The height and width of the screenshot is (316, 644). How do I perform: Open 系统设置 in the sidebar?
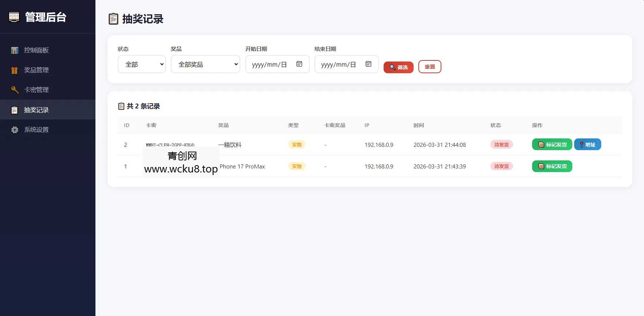point(48,129)
